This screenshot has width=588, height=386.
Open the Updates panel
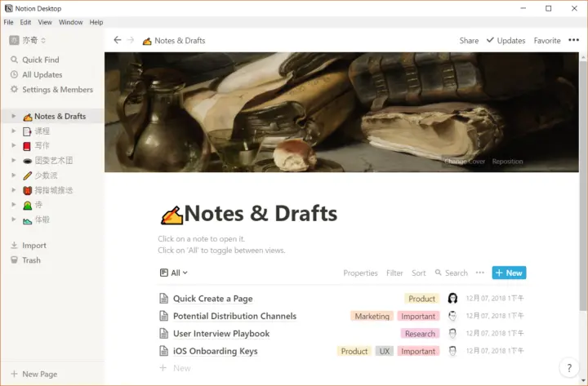[x=506, y=41]
